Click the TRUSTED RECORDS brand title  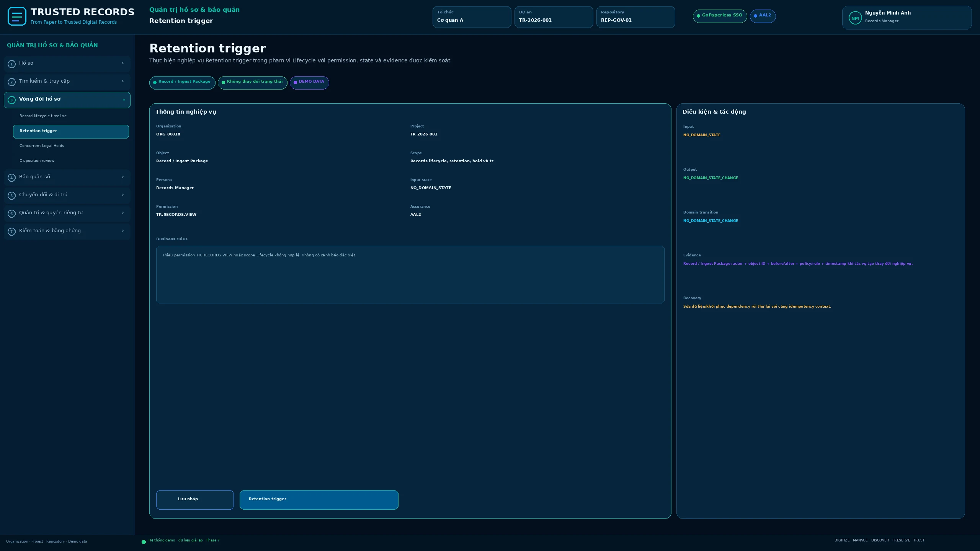pos(82,12)
